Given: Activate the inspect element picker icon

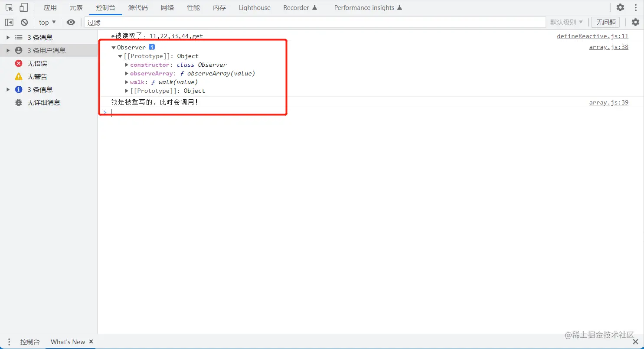Looking at the screenshot, I should coord(9,7).
